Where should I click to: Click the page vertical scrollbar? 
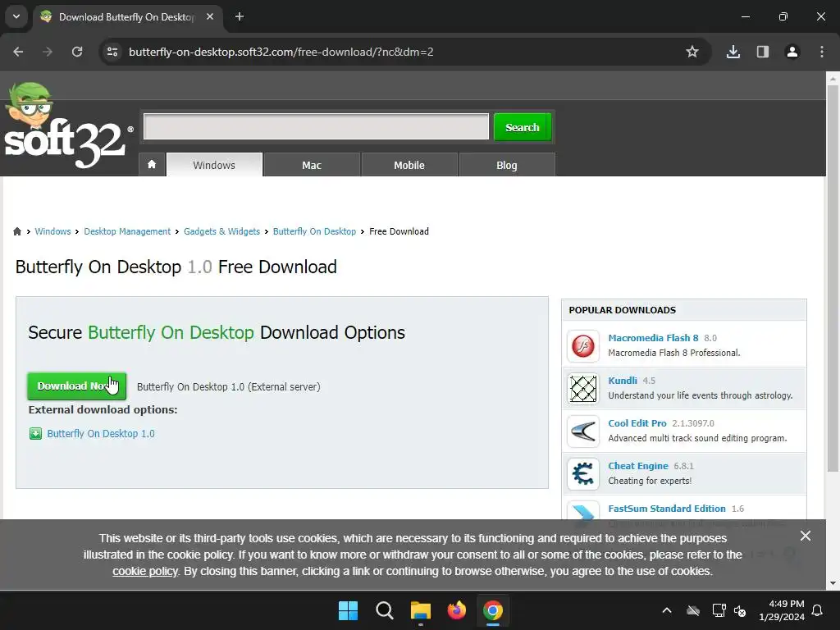point(833,279)
